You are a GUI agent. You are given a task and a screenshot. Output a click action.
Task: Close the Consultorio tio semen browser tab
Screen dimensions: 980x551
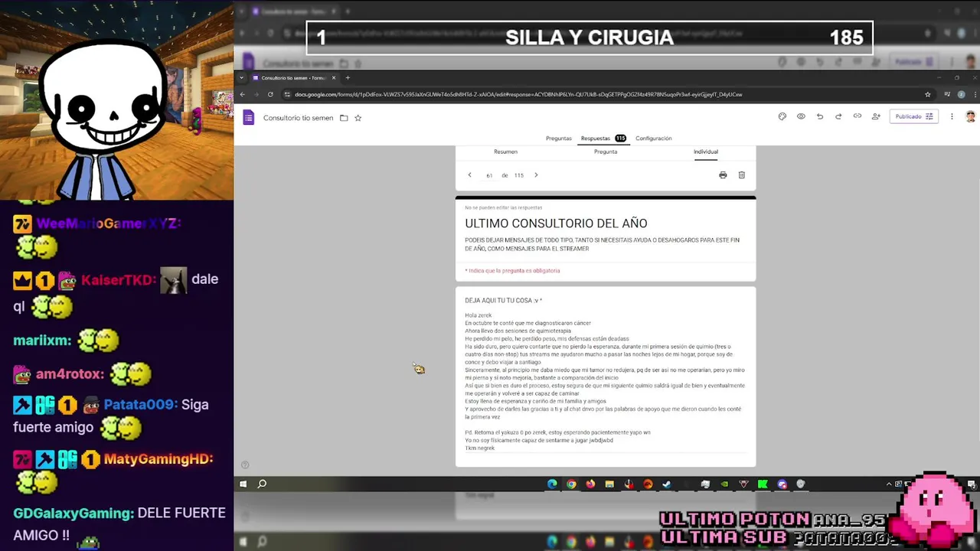[x=334, y=77]
